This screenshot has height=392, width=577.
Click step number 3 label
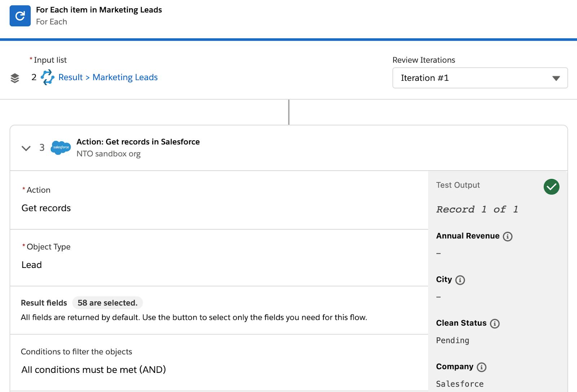42,147
